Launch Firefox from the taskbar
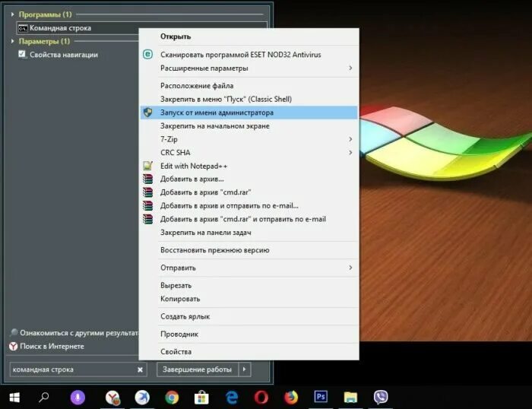This screenshot has width=532, height=409. pyautogui.click(x=291, y=397)
